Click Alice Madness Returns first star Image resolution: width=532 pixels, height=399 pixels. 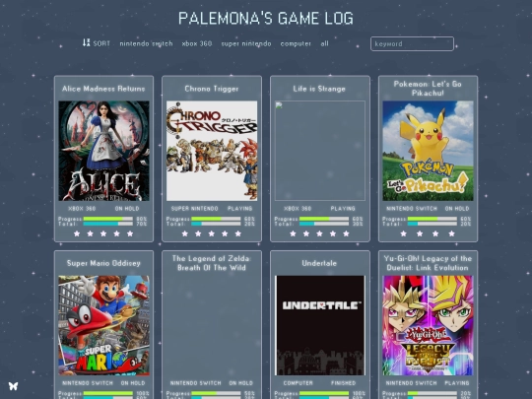77,233
